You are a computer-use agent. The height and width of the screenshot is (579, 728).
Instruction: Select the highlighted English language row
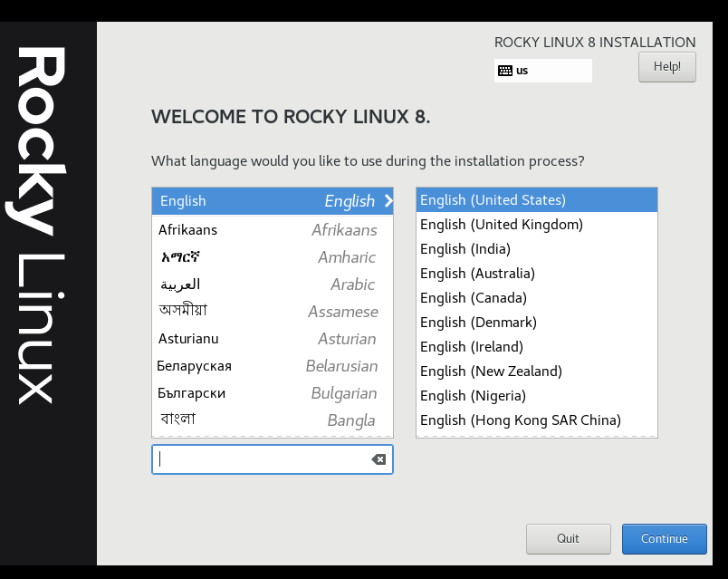(273, 201)
